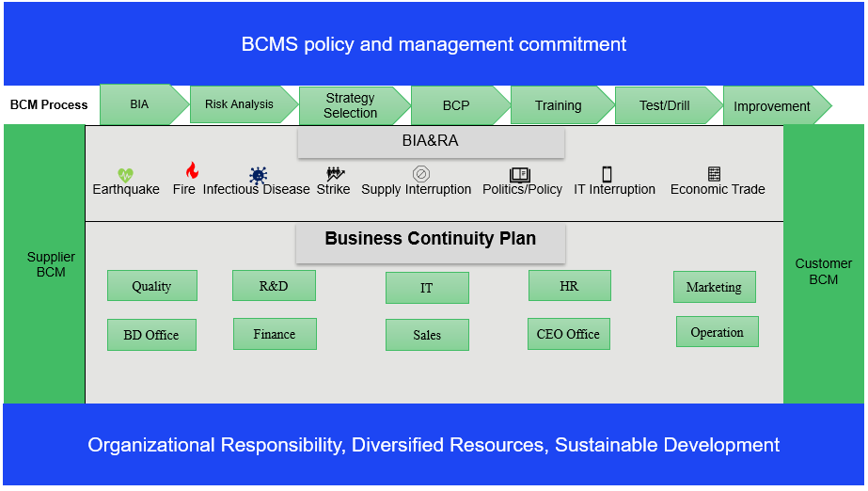Click the Economic Trade calculator icon

point(714,174)
